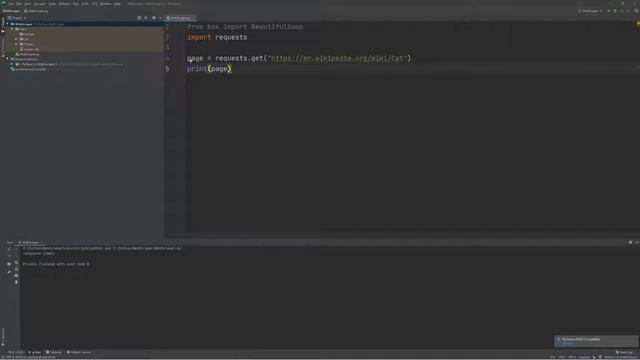
Task: Open the Run tool window button
Action: pyautogui.click(x=35, y=352)
